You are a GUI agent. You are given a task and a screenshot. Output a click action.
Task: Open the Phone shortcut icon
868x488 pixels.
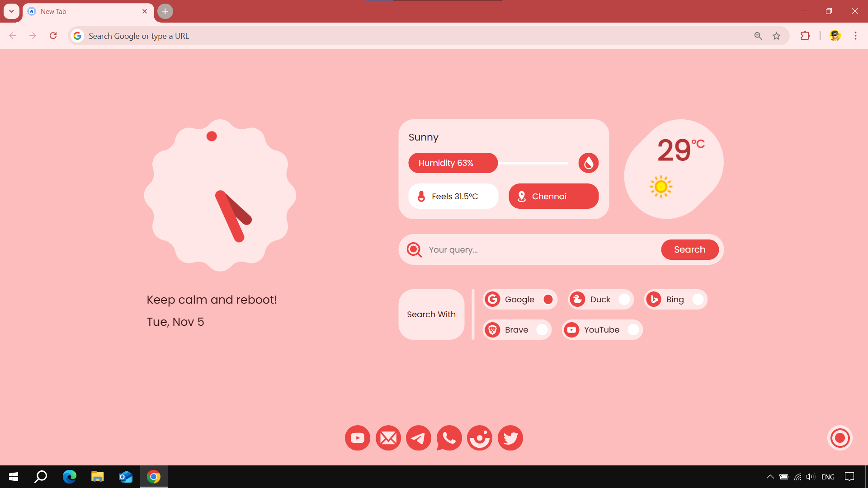click(x=449, y=438)
